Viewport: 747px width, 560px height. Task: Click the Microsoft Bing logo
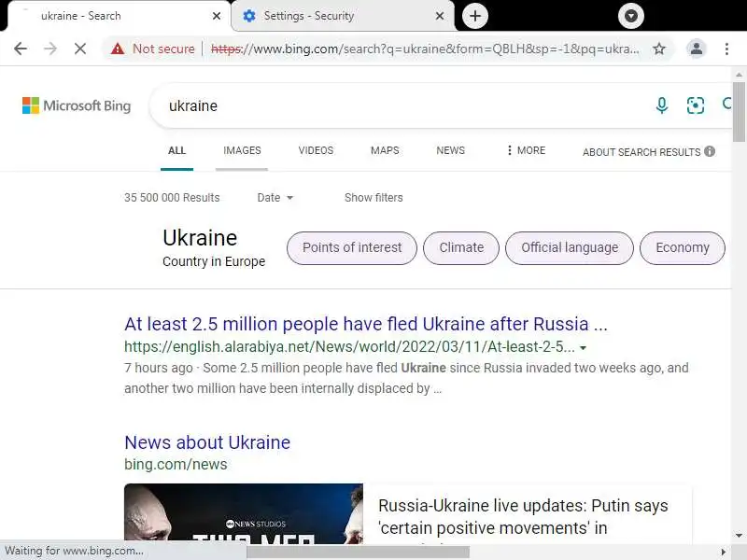tap(77, 105)
